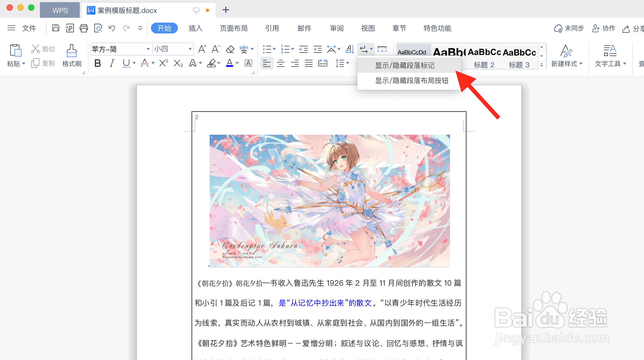Click the Cardcaptor Sakura image
644x360 pixels.
(x=330, y=201)
